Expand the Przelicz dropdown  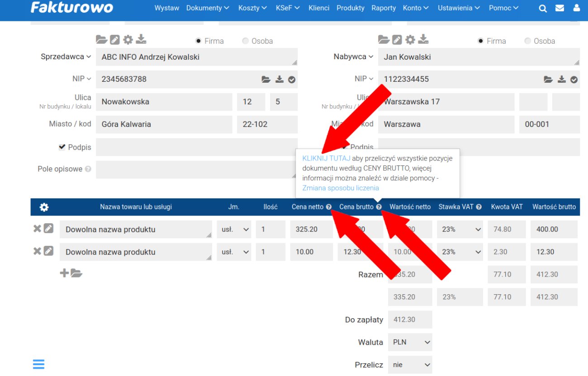pyautogui.click(x=410, y=365)
